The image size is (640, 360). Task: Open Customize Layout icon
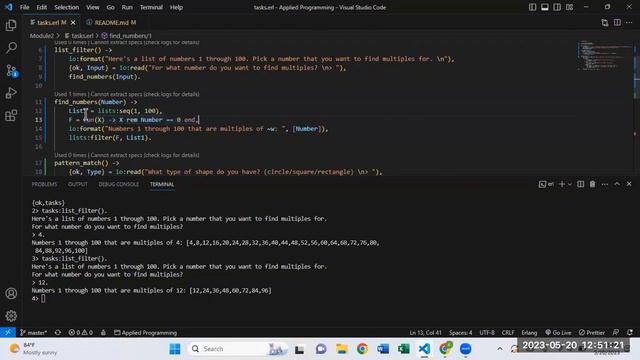coord(569,7)
